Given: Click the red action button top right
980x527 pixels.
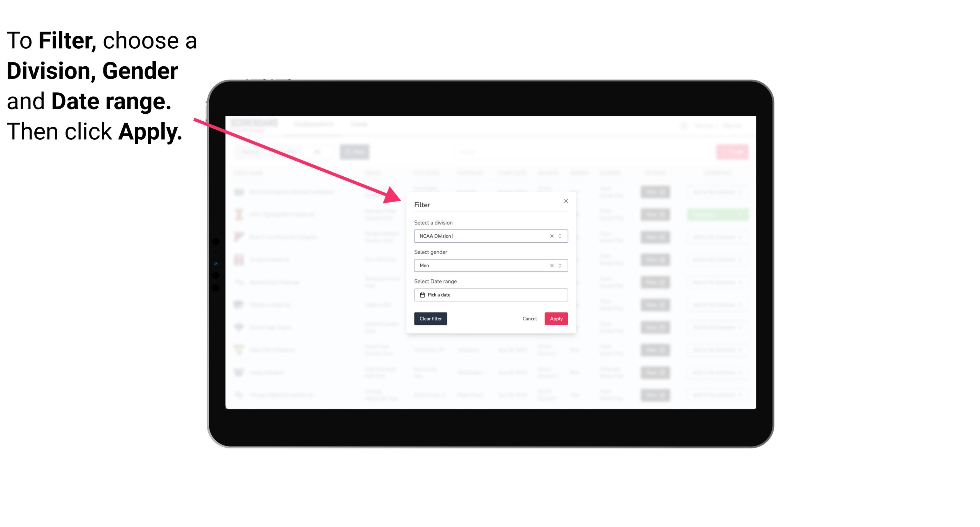Looking at the screenshot, I should 732,151.
